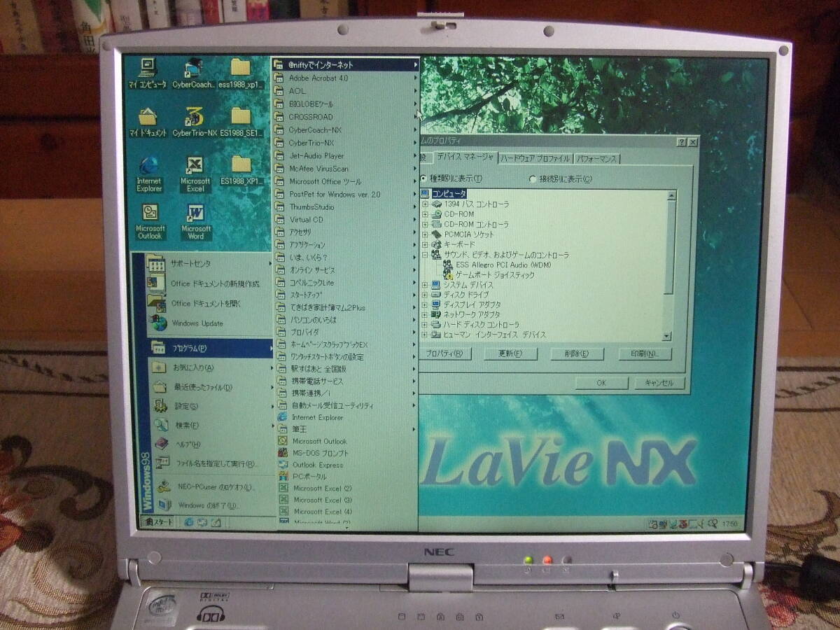
Task: Select 接続別に表示 radio button
Action: (x=533, y=179)
